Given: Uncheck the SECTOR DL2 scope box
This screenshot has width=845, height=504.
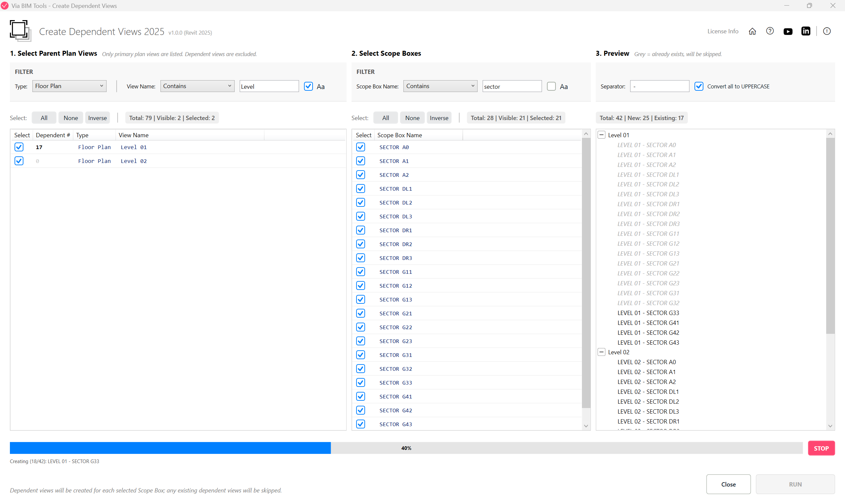Looking at the screenshot, I should pyautogui.click(x=360, y=203).
